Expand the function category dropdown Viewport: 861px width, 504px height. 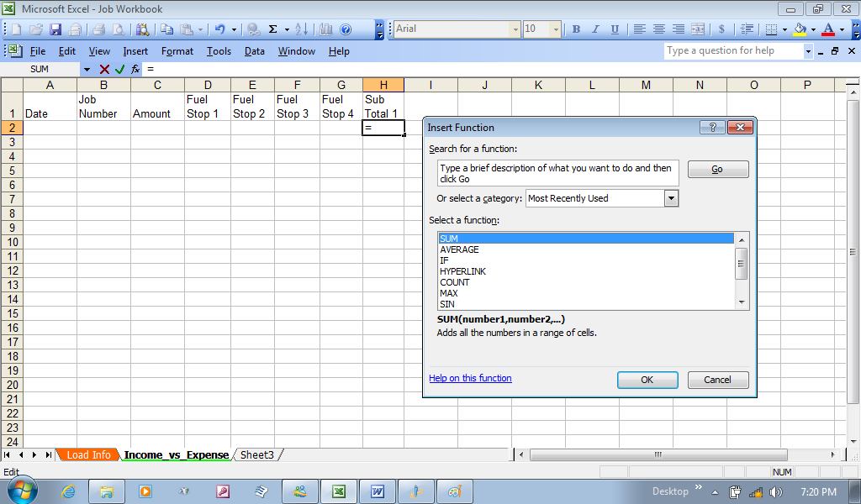tap(671, 198)
